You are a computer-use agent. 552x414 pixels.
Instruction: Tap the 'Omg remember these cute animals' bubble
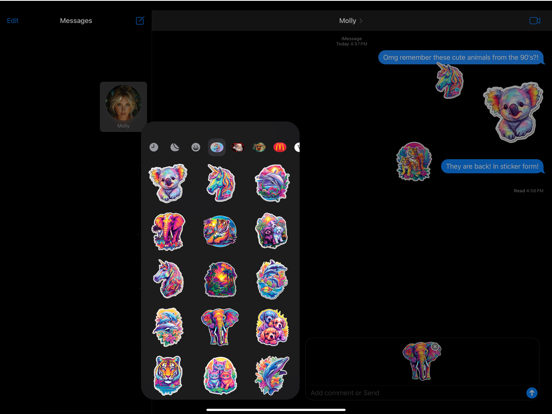click(460, 57)
